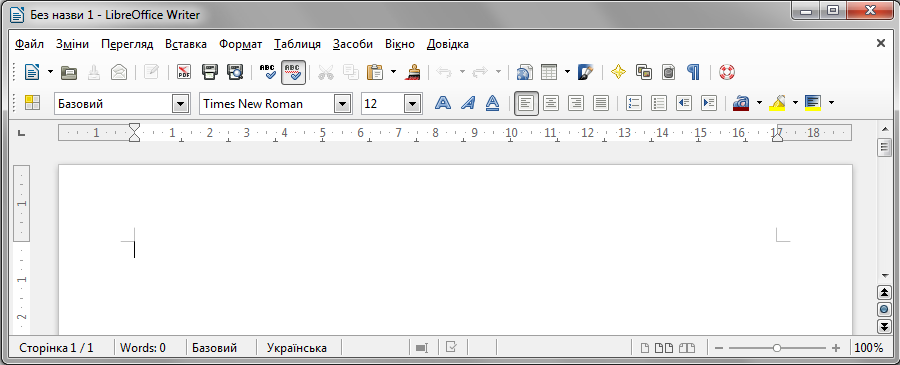Expand the font color dropdown arrow
This screenshot has width=900, height=365.
click(x=759, y=103)
